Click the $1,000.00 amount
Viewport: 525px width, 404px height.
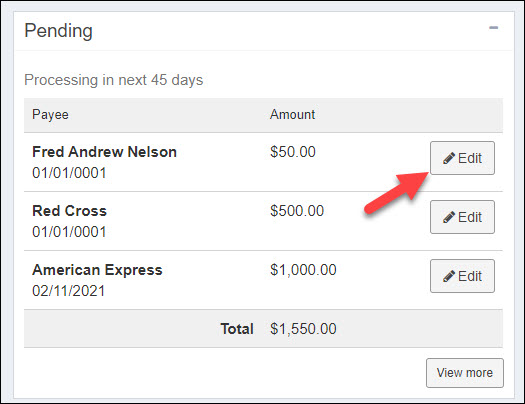click(303, 270)
